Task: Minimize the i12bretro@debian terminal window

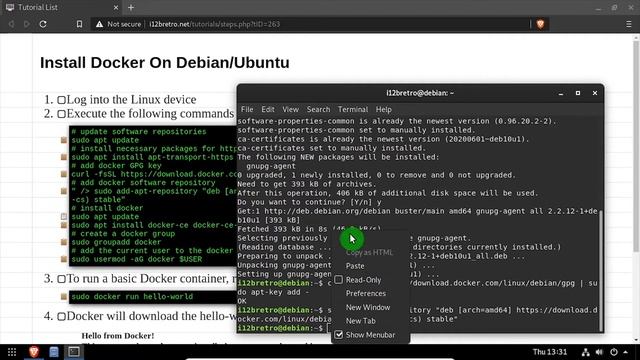Action: tap(561, 93)
